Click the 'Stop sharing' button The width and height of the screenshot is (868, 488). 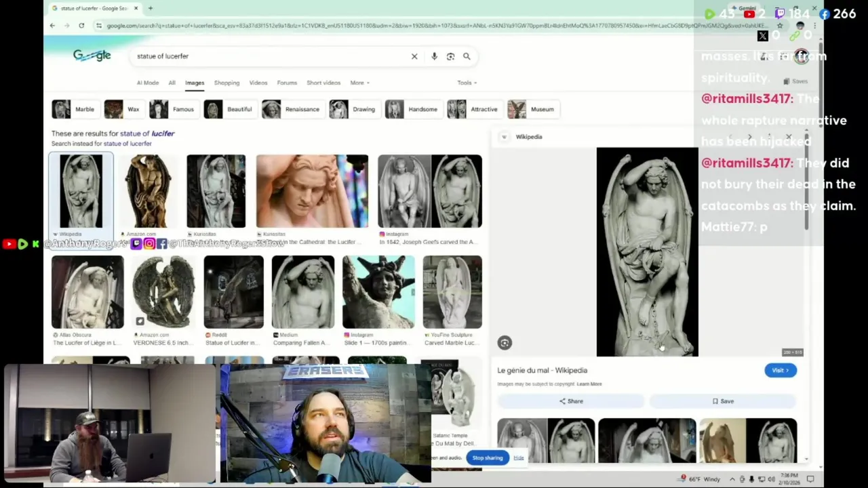(x=488, y=458)
